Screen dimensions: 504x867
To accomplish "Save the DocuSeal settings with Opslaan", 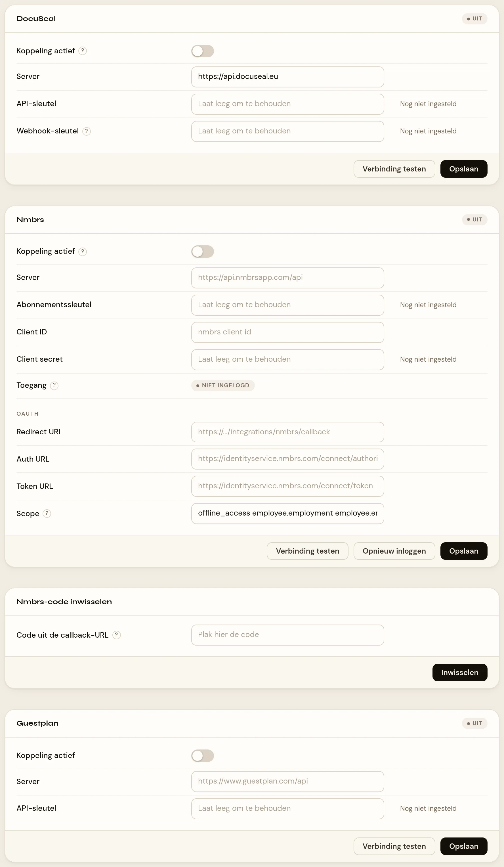I will tap(464, 169).
